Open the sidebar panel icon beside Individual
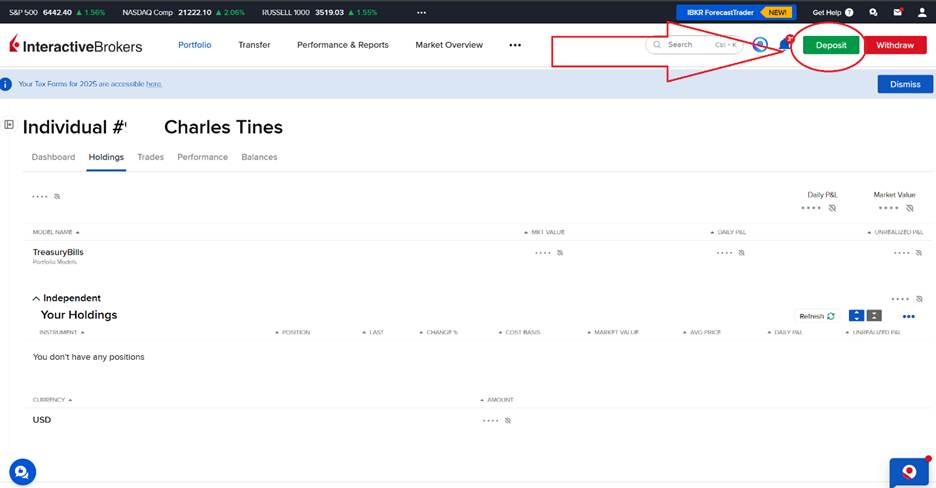Image resolution: width=936 pixels, height=488 pixels. (x=9, y=125)
